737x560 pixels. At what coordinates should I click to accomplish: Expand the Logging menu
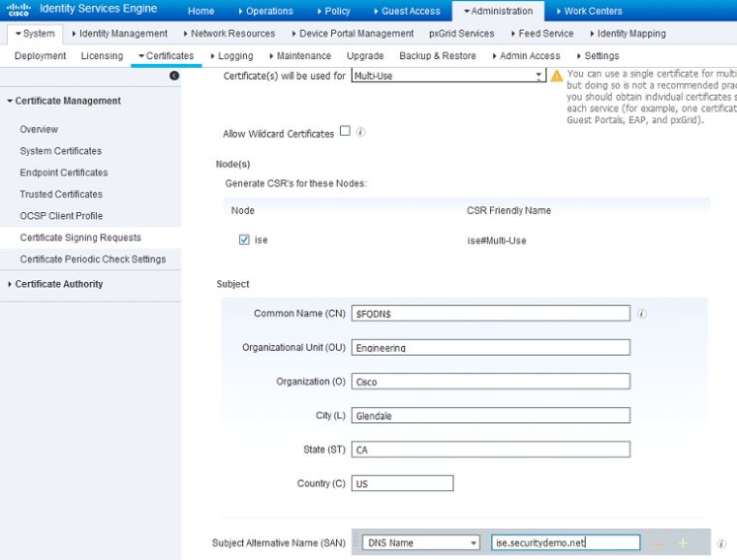click(231, 55)
